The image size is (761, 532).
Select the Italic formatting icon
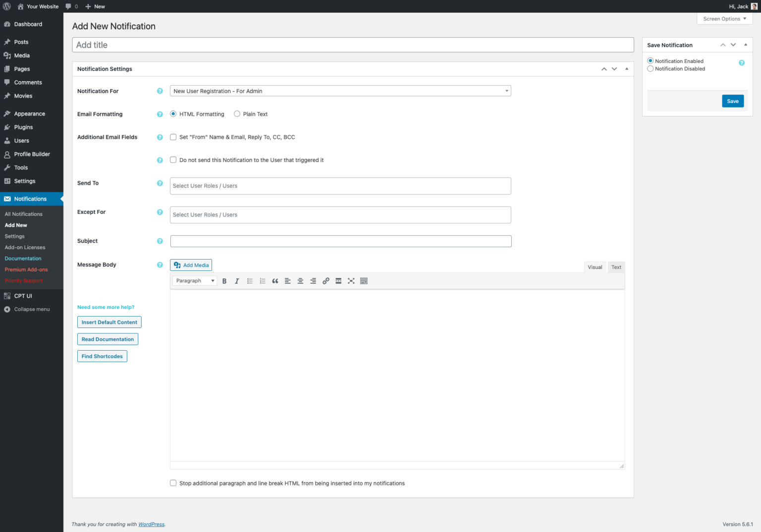point(237,281)
